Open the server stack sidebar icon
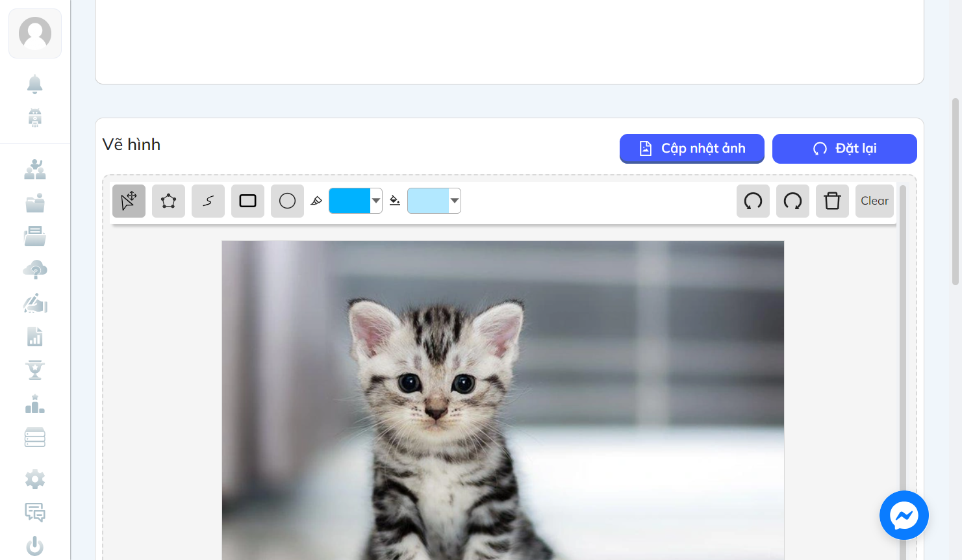Image resolution: width=962 pixels, height=560 pixels. click(35, 437)
